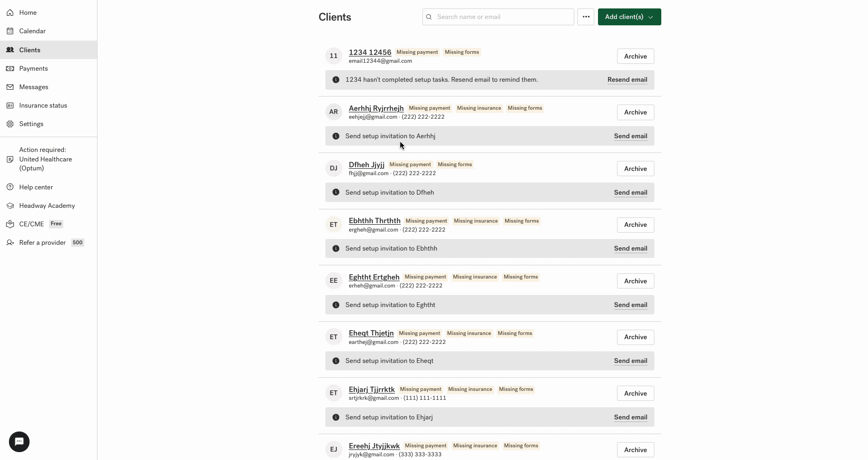The image size is (868, 460).
Task: Open the chat bubble widget
Action: [20, 442]
